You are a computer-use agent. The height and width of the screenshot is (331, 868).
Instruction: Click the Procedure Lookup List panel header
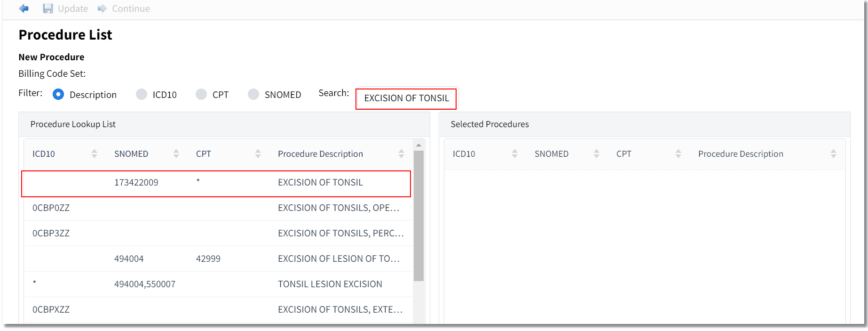tap(224, 124)
